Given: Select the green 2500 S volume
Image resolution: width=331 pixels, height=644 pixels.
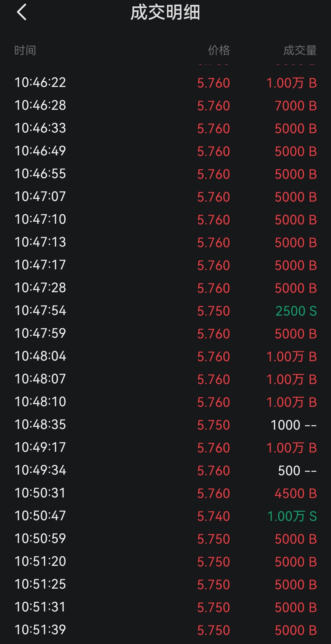Looking at the screenshot, I should (296, 311).
